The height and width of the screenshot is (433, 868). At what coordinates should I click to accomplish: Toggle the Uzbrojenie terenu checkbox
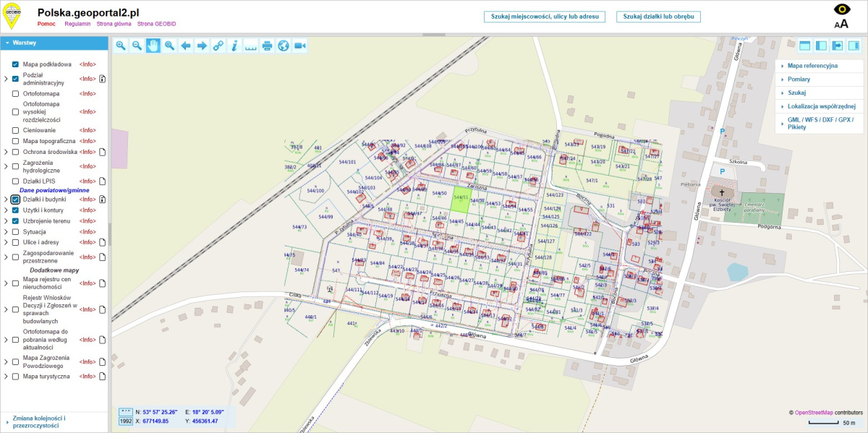(15, 220)
